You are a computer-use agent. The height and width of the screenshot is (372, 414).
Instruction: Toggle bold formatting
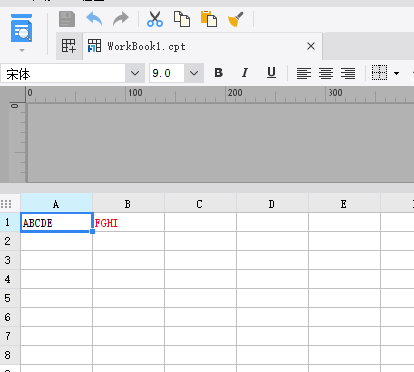click(219, 73)
